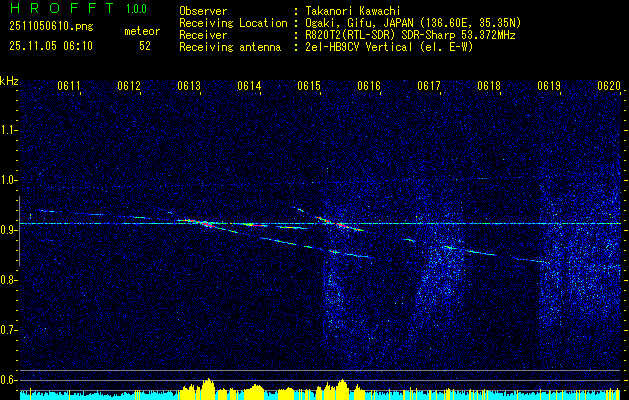Click the meteor label

tap(142, 31)
